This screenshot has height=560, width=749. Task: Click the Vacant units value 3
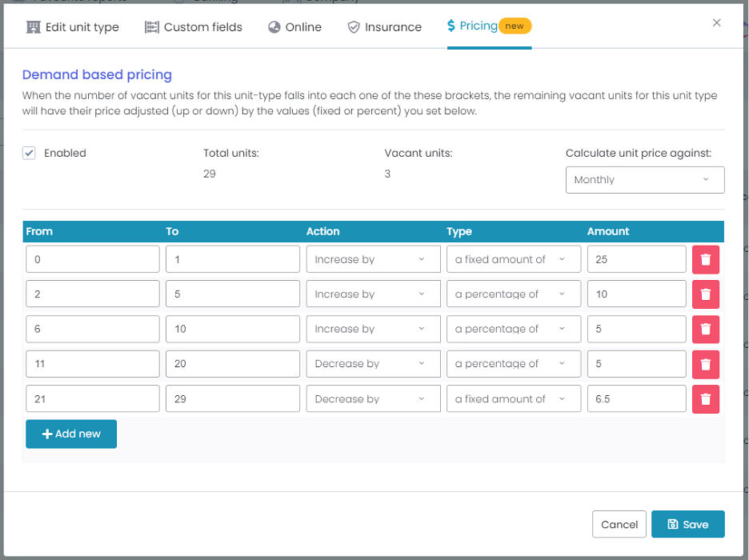[387, 174]
